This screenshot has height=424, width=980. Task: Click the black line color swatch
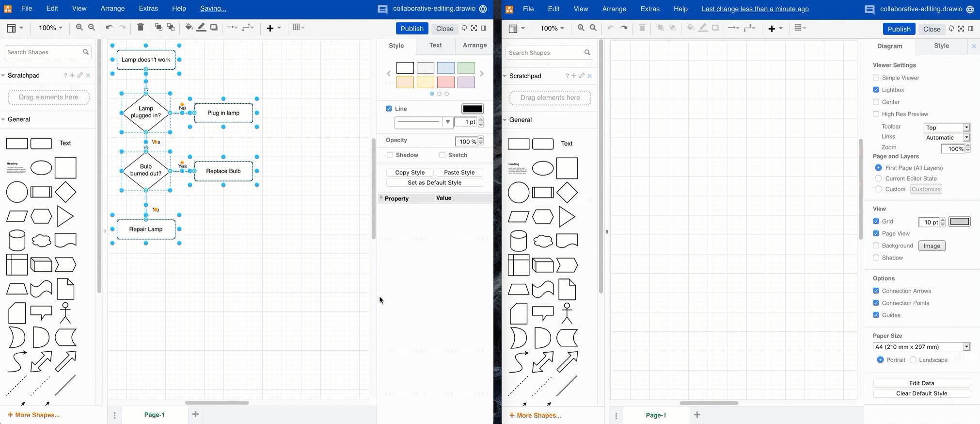pyautogui.click(x=472, y=109)
